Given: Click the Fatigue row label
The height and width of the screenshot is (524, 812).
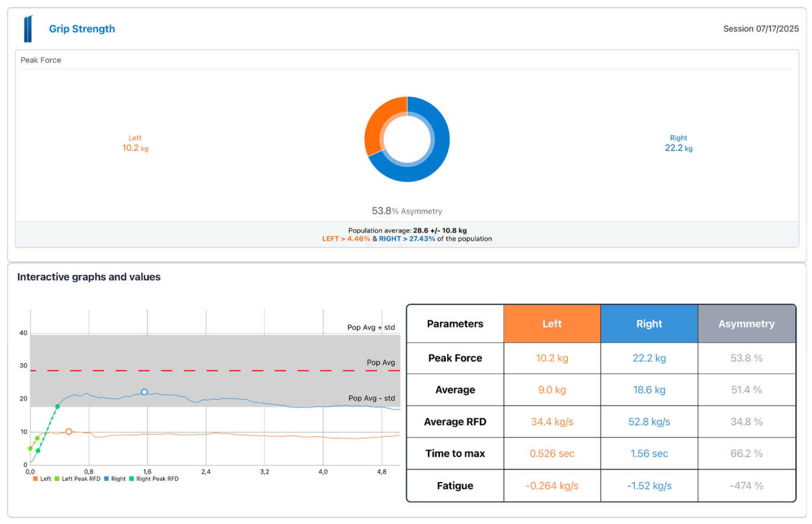Looking at the screenshot, I should (455, 486).
